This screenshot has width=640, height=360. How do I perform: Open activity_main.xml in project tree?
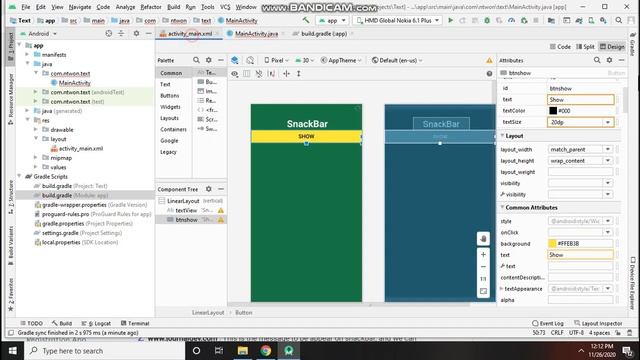click(81, 149)
